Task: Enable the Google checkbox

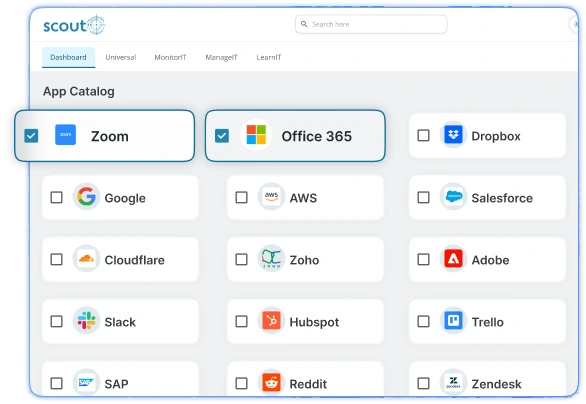Action: [x=56, y=197]
